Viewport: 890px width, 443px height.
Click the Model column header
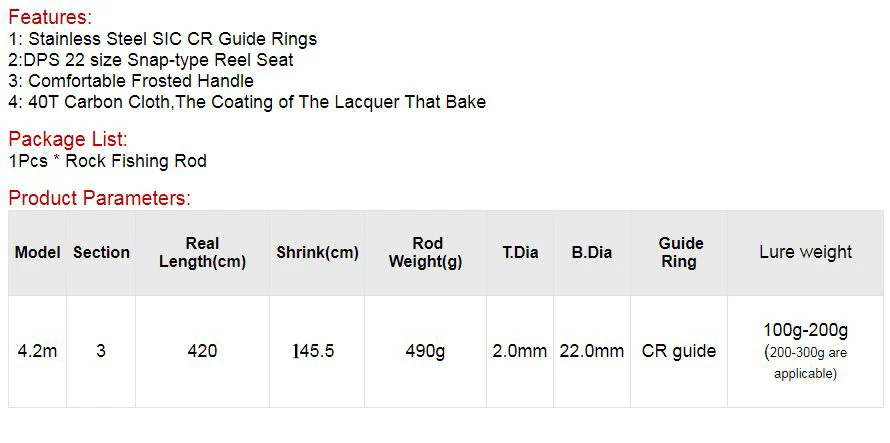coord(37,253)
